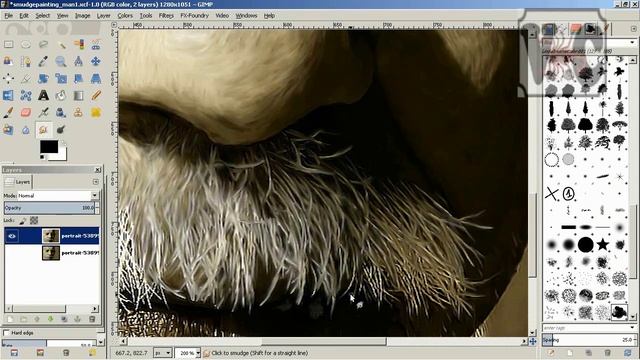Screen dimensions: 640x360
Task: Click the reset tool options button
Action: [92, 353]
